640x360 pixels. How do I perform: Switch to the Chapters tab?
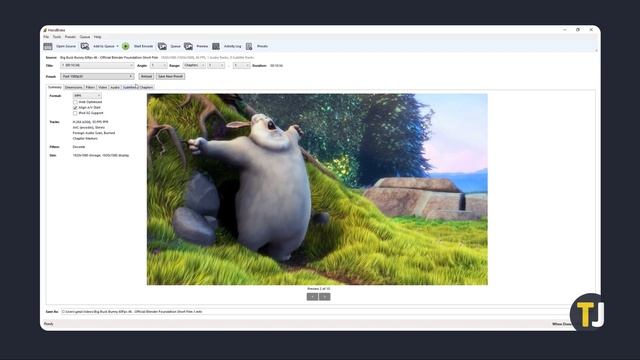click(147, 87)
